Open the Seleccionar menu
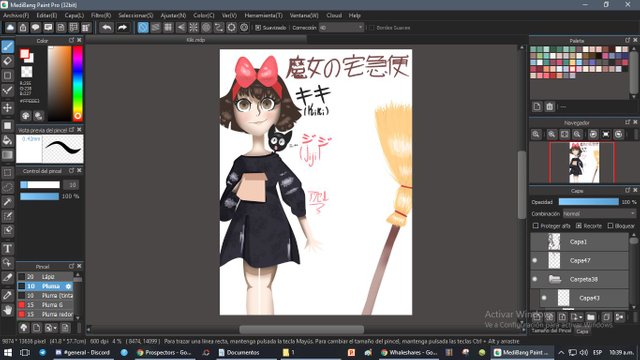 [x=136, y=16]
